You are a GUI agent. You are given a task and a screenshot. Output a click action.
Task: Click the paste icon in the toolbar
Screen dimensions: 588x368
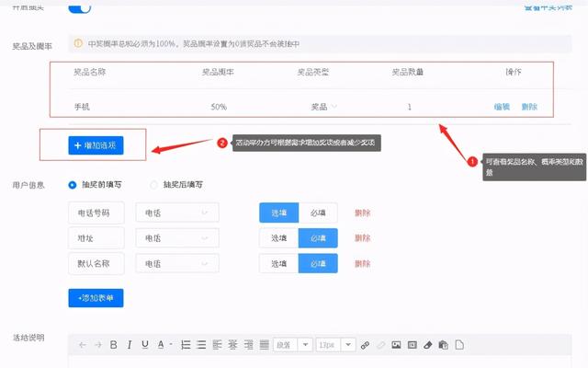click(444, 345)
